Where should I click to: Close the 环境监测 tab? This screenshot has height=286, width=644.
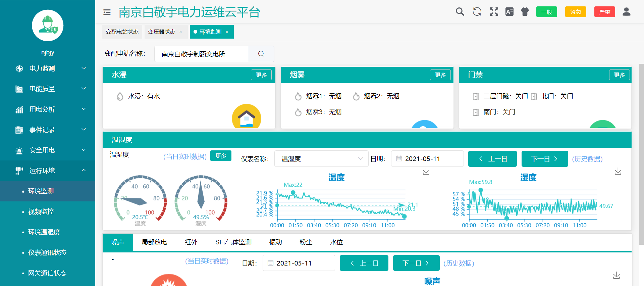[x=227, y=32]
